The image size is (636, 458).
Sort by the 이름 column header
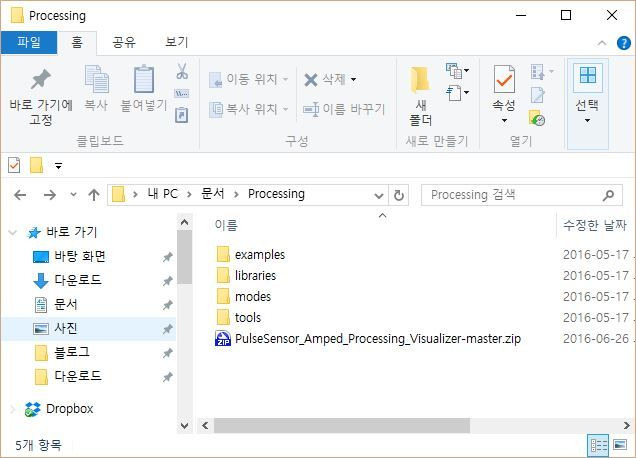(x=226, y=225)
